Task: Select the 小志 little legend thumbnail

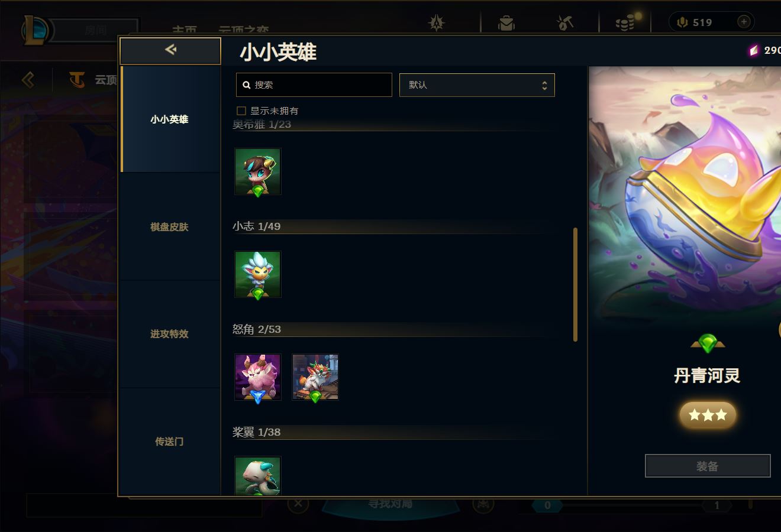Action: click(x=258, y=275)
